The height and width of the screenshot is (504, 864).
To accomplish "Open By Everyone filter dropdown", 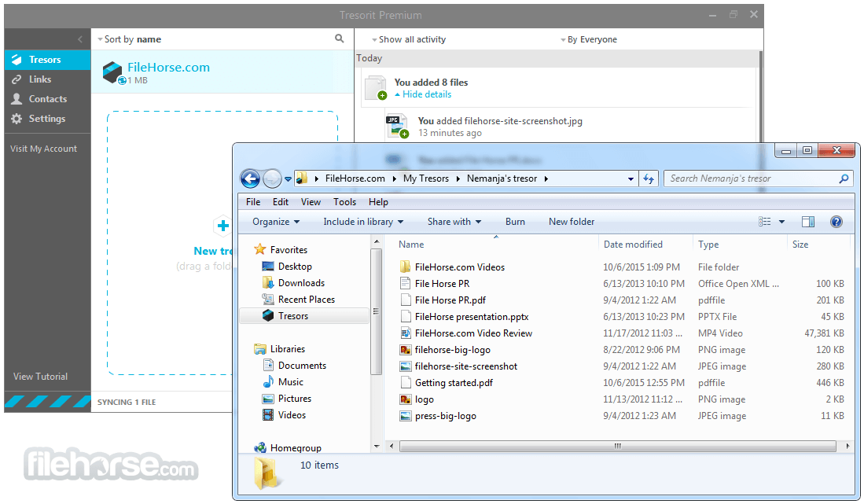I will [589, 39].
